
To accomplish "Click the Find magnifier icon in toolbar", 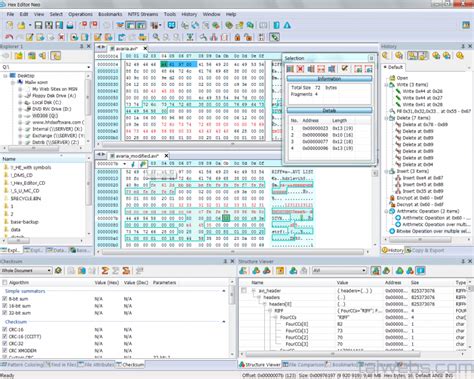I will click(x=156, y=37).
